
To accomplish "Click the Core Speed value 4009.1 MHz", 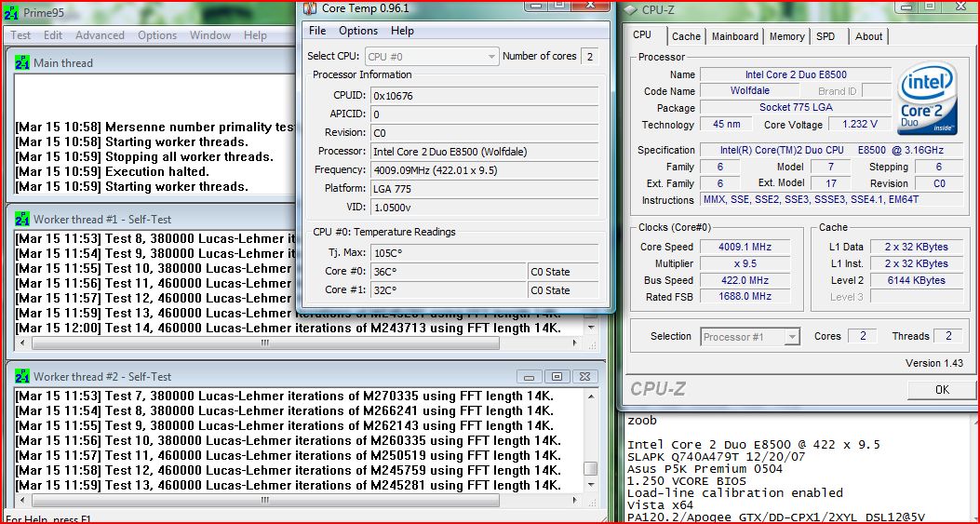I will point(745,247).
